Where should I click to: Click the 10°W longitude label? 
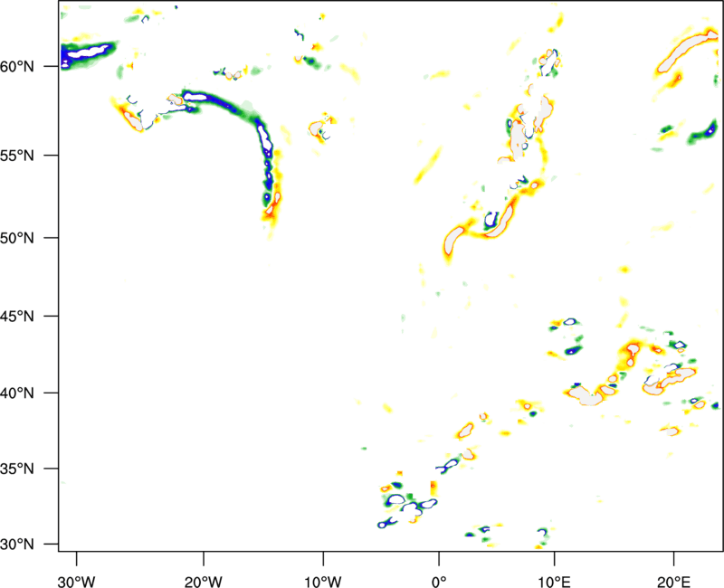(323, 582)
